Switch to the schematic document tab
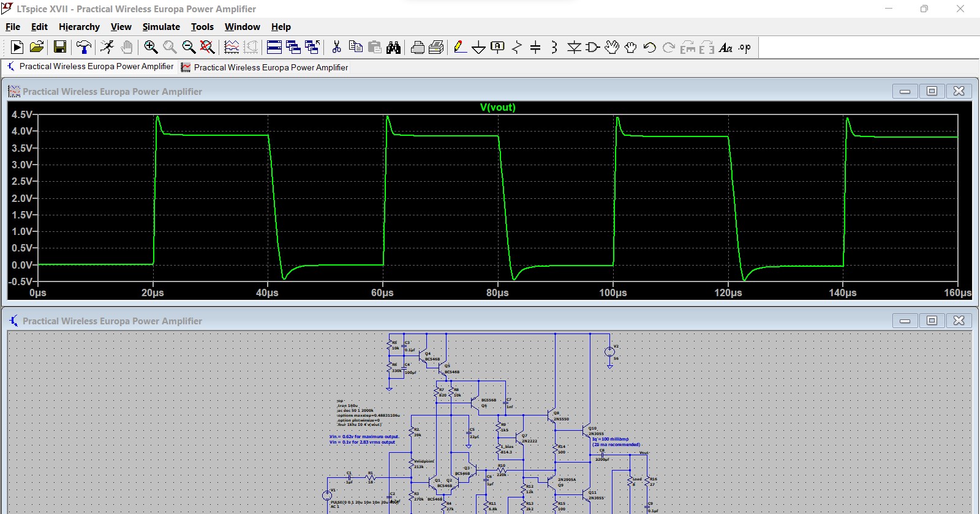This screenshot has height=514, width=980. tap(90, 67)
